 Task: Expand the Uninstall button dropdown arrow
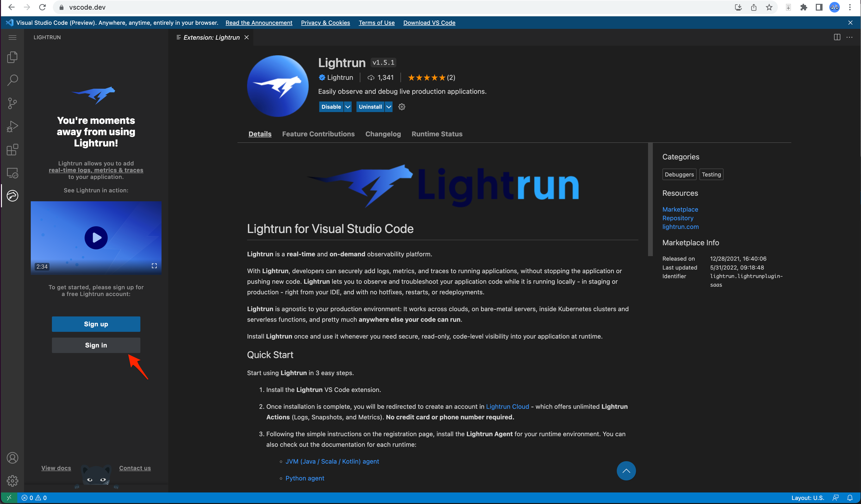388,107
